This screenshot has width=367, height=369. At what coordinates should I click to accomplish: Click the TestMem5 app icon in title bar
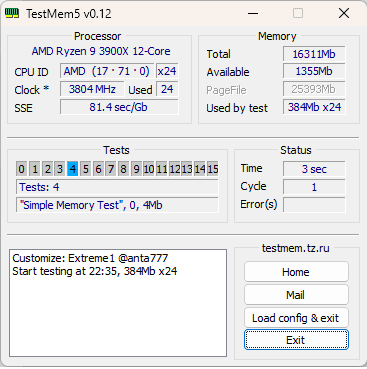point(12,13)
